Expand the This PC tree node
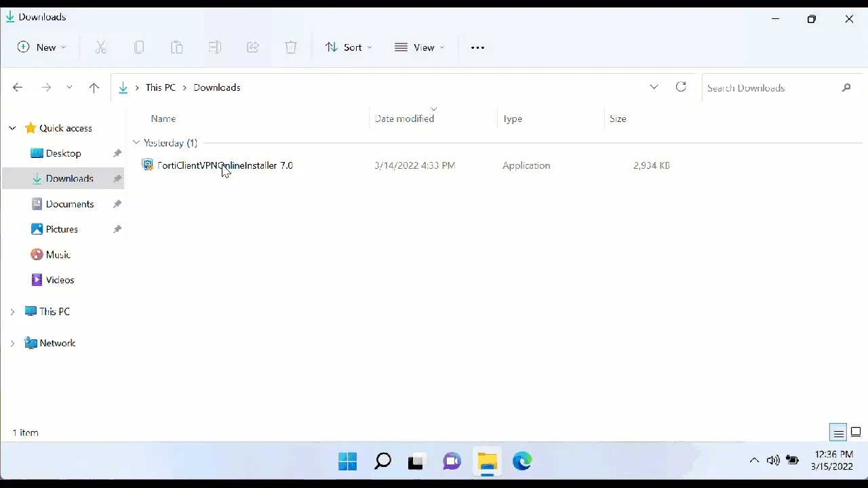Screen dimensions: 868x488 tap(12, 312)
